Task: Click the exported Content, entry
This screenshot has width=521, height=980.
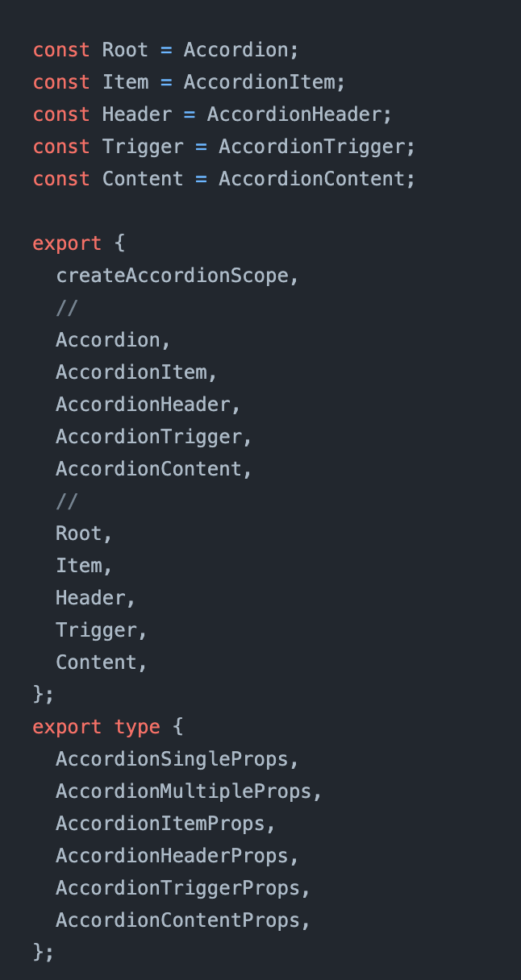Action: pyautogui.click(x=102, y=662)
